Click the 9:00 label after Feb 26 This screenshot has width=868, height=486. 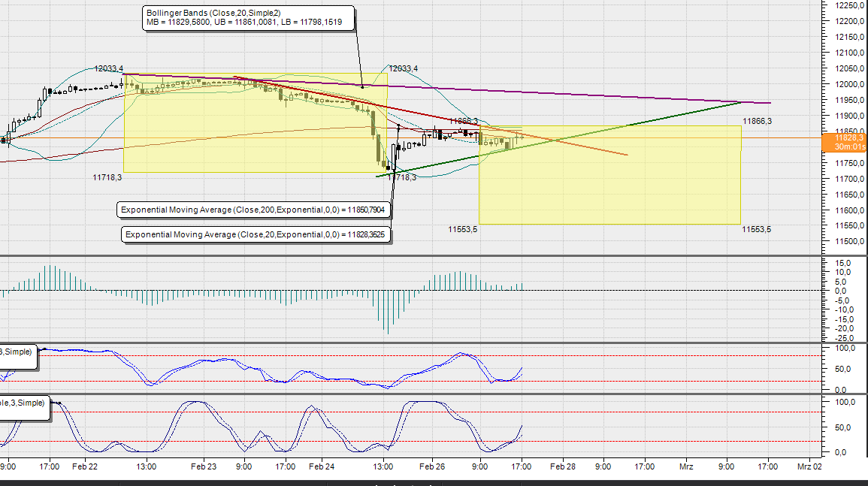tap(480, 466)
